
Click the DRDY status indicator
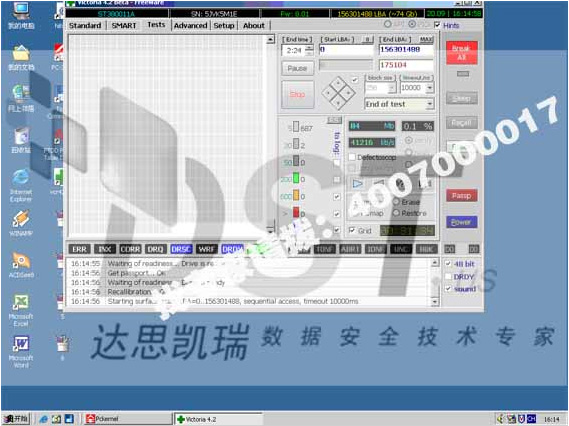coord(232,249)
